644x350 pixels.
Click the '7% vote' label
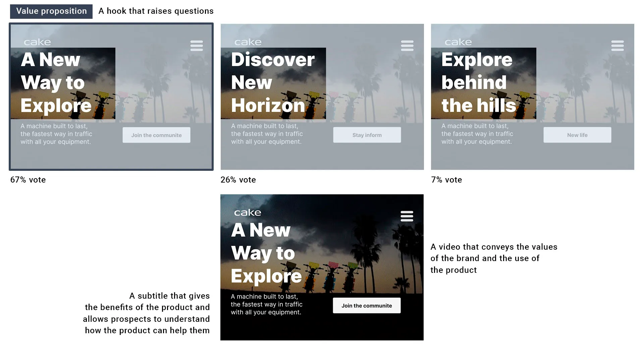(x=446, y=180)
